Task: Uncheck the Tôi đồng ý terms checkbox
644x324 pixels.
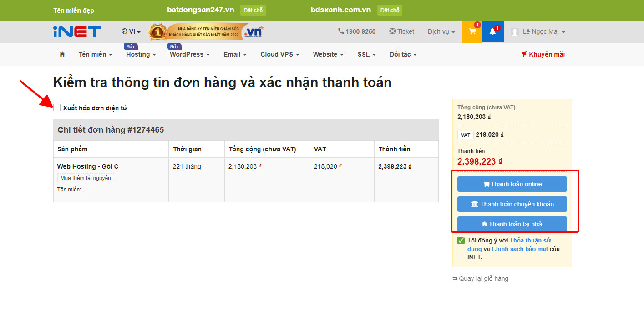Action: tap(461, 241)
